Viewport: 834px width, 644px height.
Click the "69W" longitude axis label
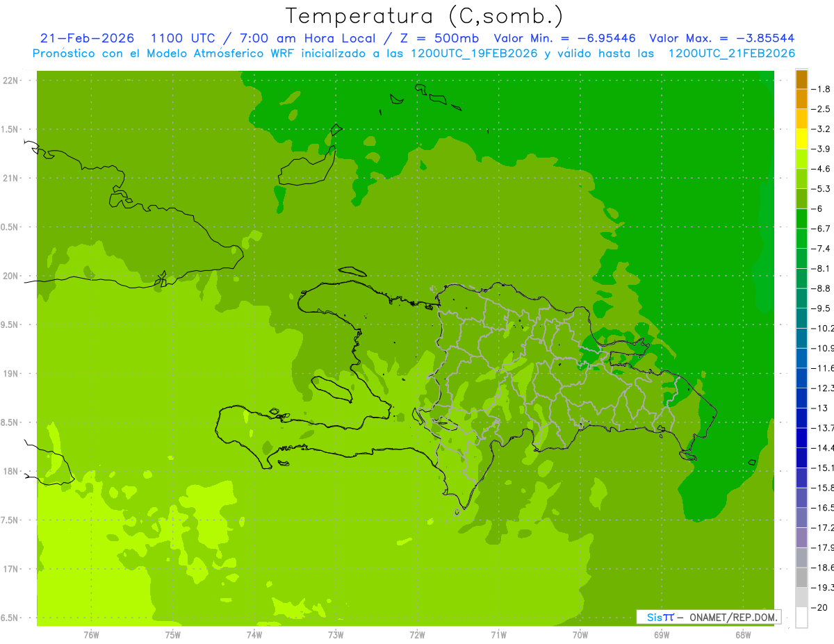(x=661, y=635)
